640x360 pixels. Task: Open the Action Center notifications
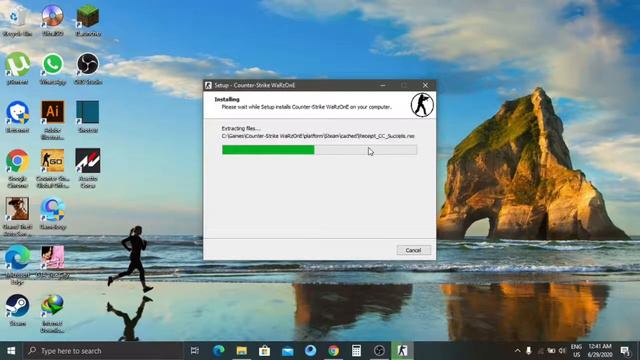click(x=624, y=351)
